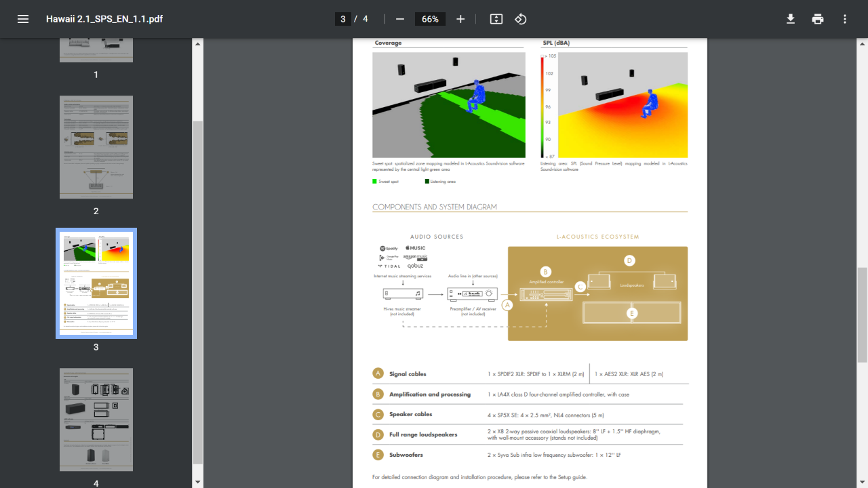
Task: Click the document scrollbar down arrow
Action: [x=863, y=483]
